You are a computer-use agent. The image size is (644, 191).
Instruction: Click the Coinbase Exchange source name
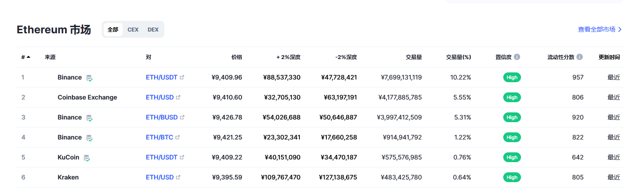pyautogui.click(x=87, y=97)
